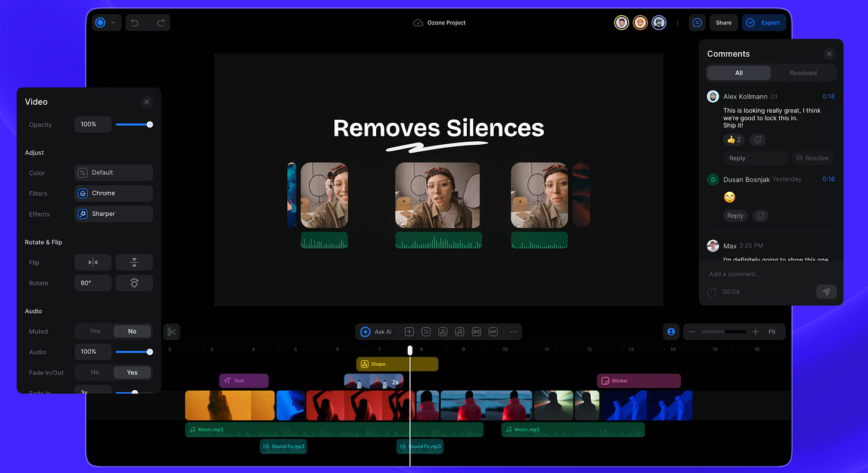The width and height of the screenshot is (868, 473).
Task: Open the Filters Chrome dropdown
Action: pos(113,194)
